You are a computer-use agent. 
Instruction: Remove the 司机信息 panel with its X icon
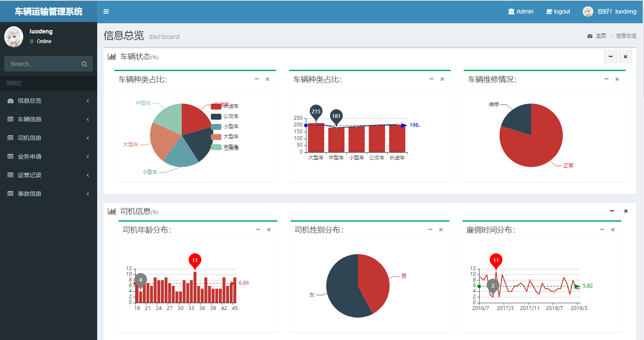pos(626,211)
